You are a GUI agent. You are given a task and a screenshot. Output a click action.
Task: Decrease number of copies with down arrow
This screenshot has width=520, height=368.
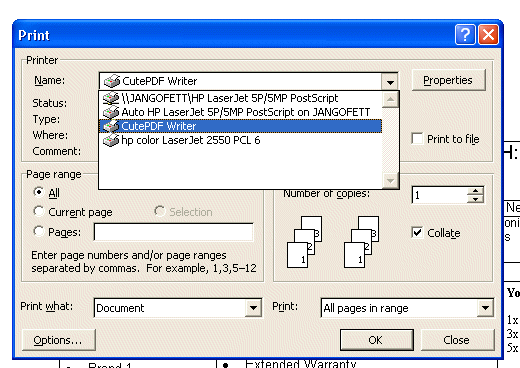click(475, 199)
